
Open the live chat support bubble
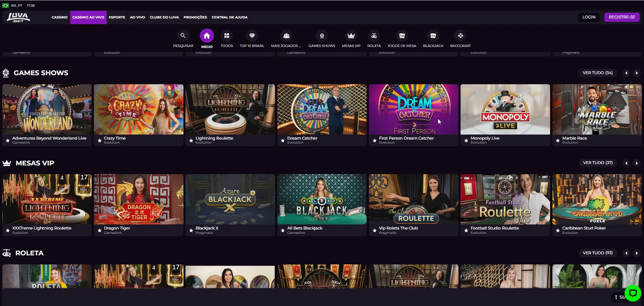tap(633, 293)
